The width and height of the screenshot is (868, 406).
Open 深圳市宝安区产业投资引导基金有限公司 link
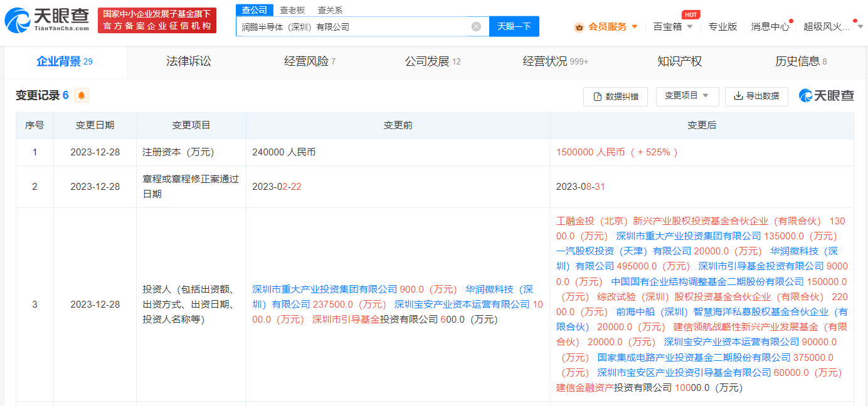click(x=684, y=373)
